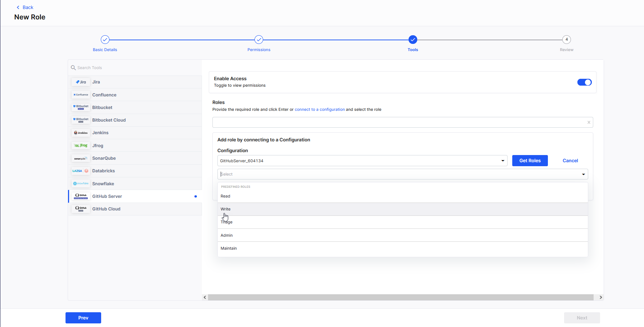
Task: Choose the Write predefined role
Action: pyautogui.click(x=403, y=209)
